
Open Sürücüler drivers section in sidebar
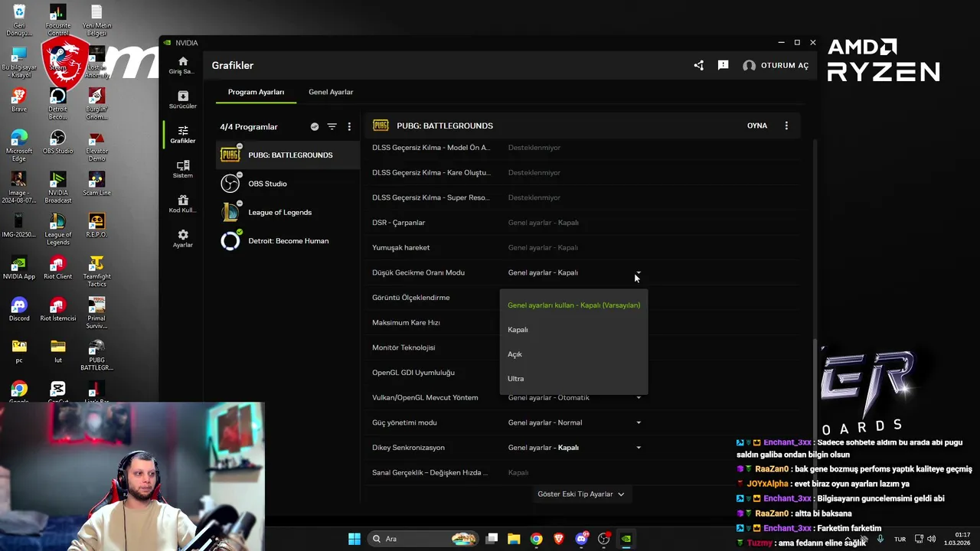(x=182, y=99)
